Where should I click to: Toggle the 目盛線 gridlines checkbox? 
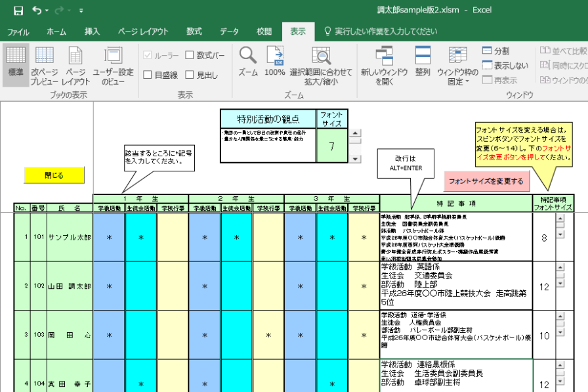click(148, 75)
